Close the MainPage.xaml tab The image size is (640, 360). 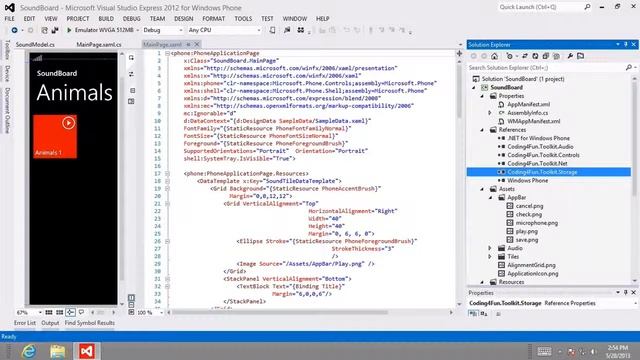tap(197, 44)
